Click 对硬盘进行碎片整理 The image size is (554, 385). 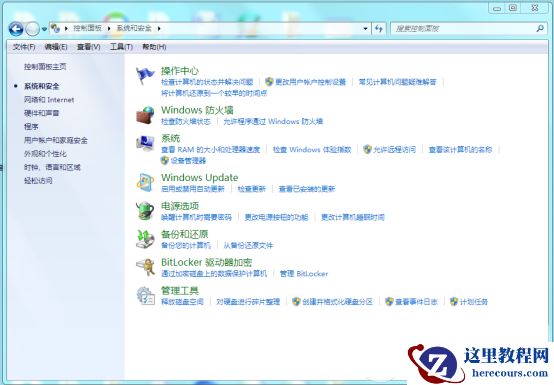pyautogui.click(x=248, y=302)
